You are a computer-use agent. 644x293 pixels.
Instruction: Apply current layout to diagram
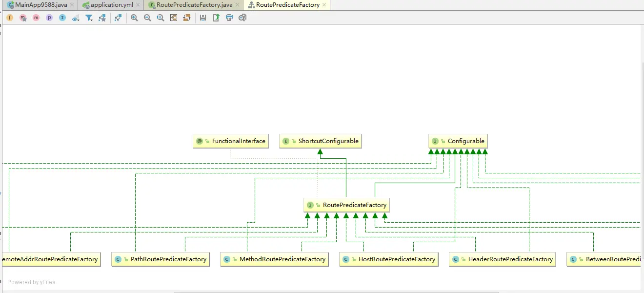tap(187, 18)
